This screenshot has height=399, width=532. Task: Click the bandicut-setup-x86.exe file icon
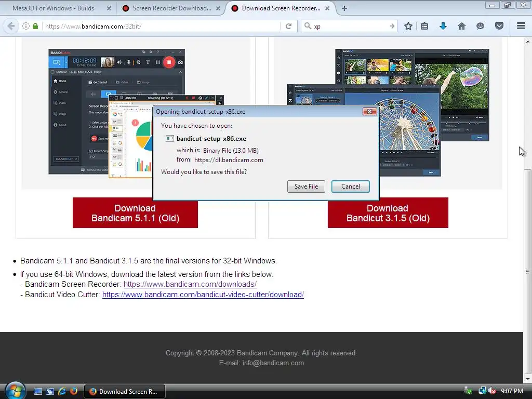(x=170, y=138)
